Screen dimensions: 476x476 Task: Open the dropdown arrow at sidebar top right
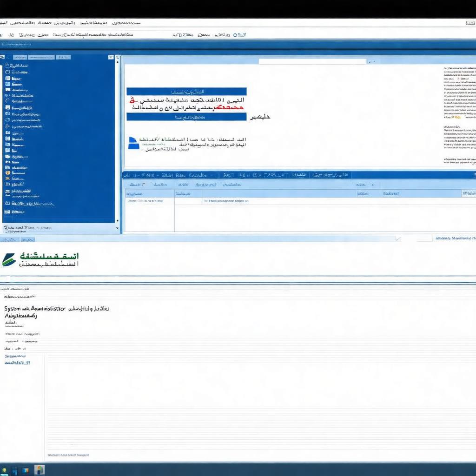point(111,57)
